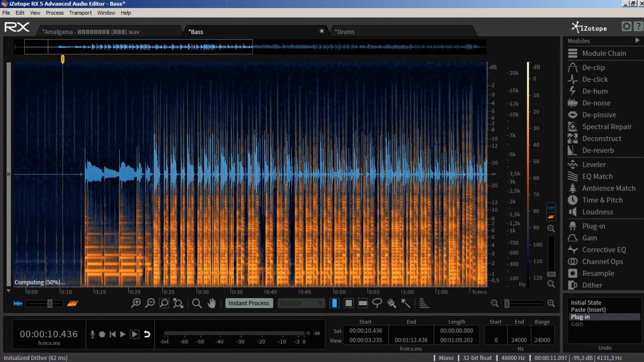Edit the selection Start time field
Screen dimensions: 644x362
click(x=366, y=331)
